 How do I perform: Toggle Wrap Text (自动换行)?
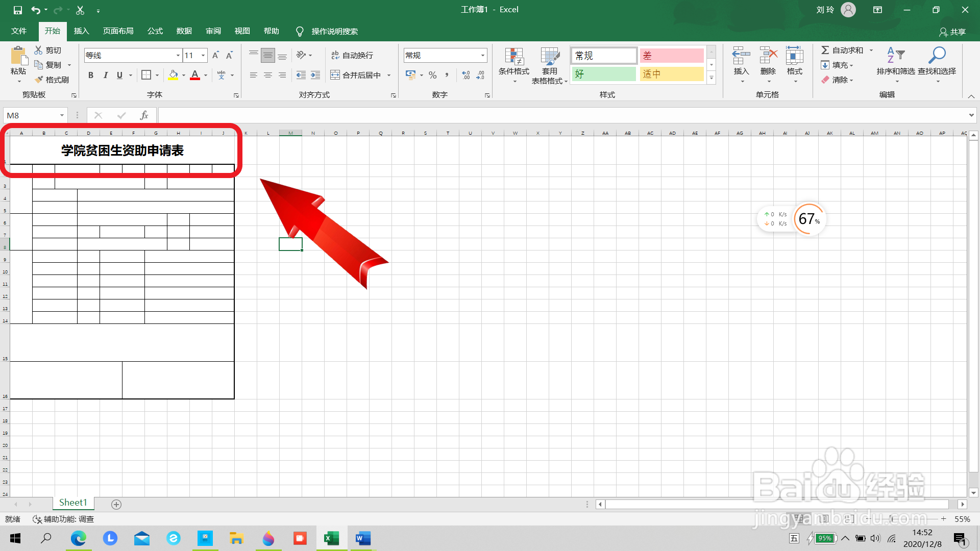352,55
